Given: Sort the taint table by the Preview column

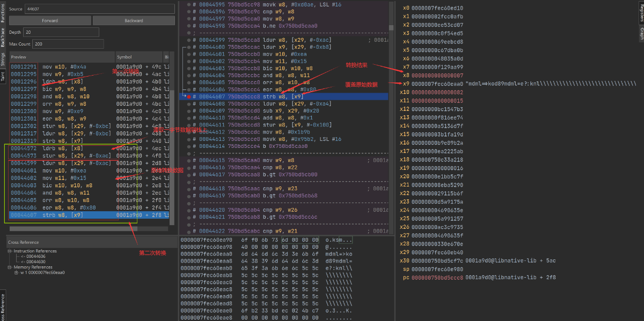Looking at the screenshot, I should click(x=62, y=57).
